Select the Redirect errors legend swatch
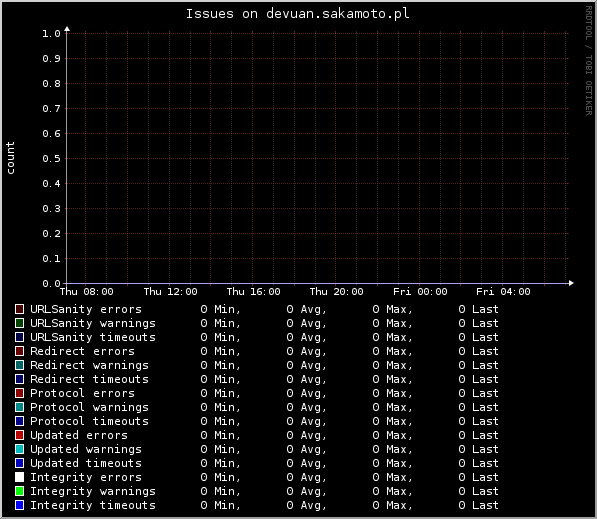Screen dimensions: 597x519 point(19,351)
